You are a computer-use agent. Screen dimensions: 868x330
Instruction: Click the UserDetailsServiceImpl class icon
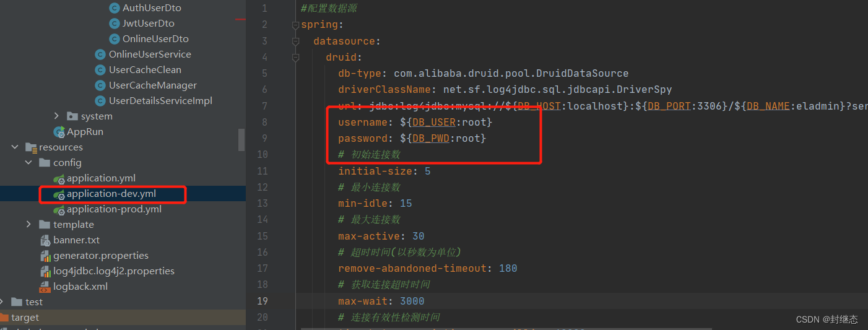(100, 101)
